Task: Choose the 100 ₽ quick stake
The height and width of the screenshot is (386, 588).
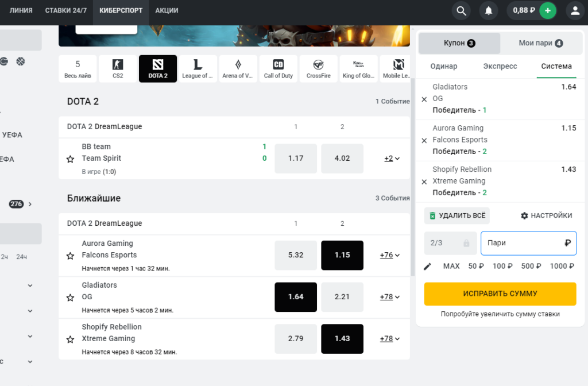Action: tap(502, 267)
